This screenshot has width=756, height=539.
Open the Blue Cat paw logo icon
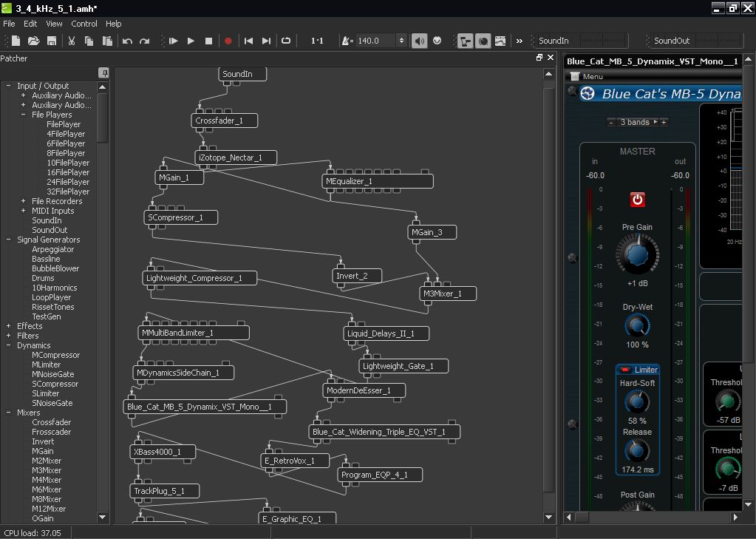[588, 94]
